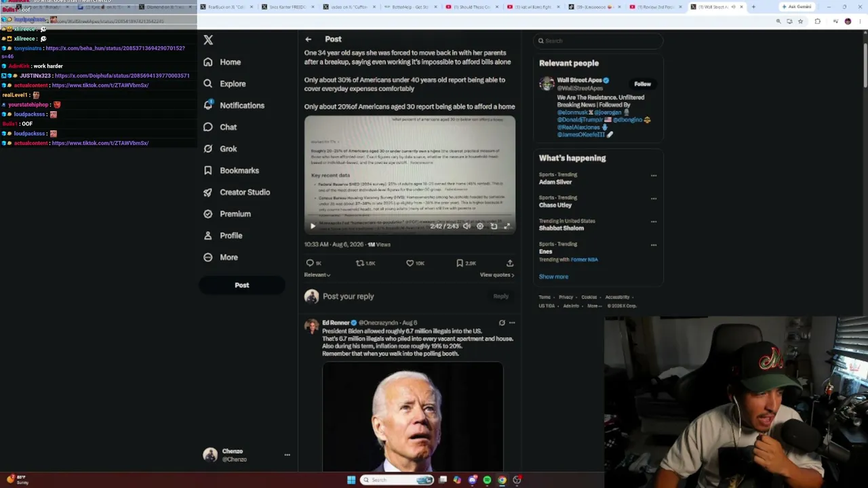Like the post with the heart icon

pos(410,263)
